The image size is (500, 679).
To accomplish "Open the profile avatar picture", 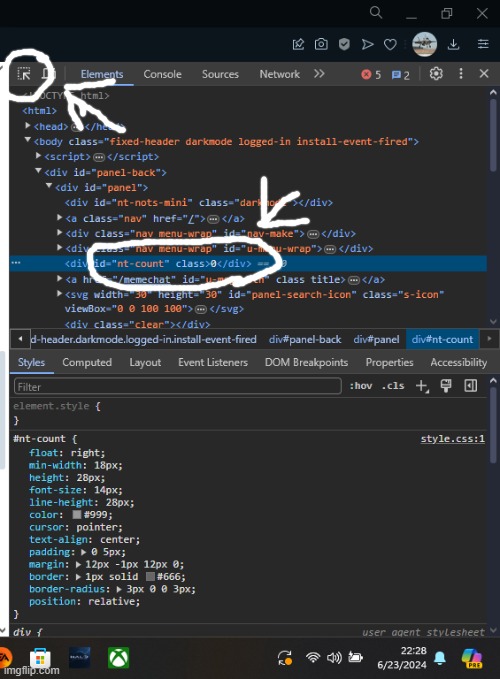I will 424,44.
